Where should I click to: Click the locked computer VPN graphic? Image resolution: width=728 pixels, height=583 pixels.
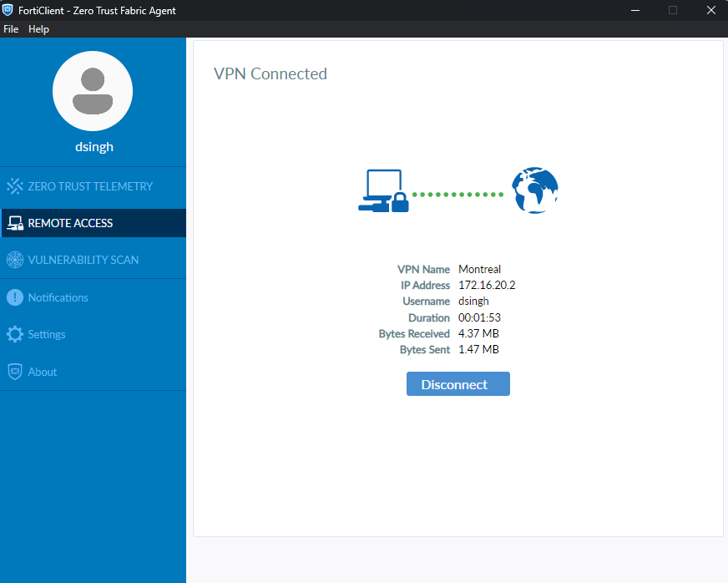tap(383, 191)
